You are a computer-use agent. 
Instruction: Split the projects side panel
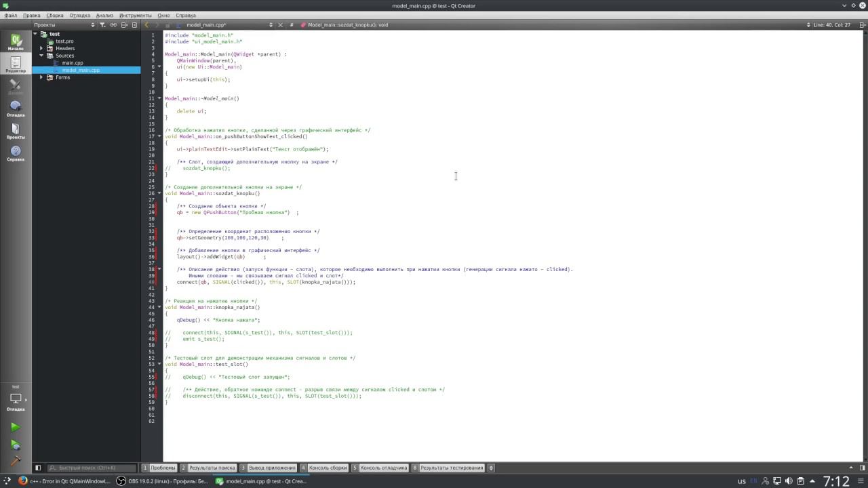coord(125,25)
